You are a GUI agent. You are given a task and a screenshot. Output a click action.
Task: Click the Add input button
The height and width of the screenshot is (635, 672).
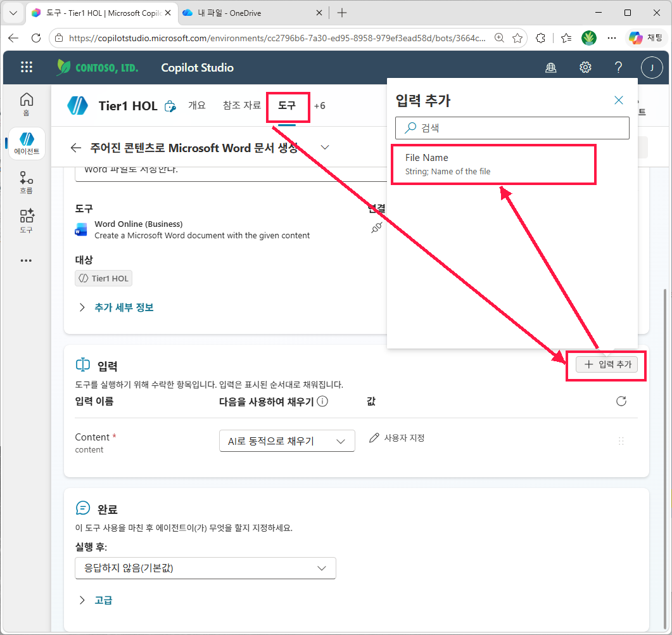tap(606, 364)
